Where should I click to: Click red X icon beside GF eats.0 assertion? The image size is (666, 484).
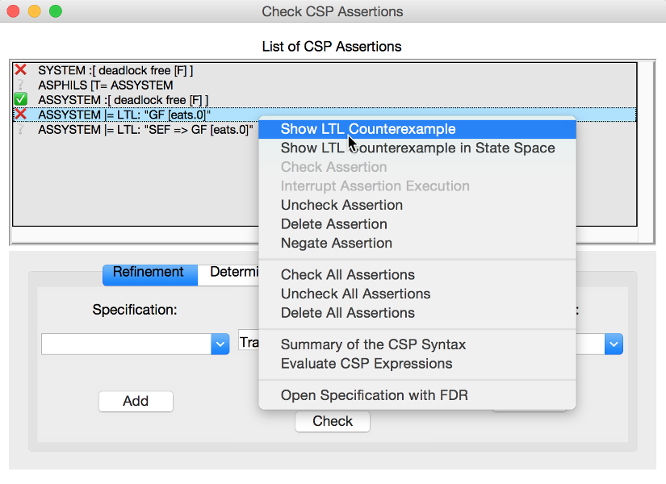coord(20,115)
